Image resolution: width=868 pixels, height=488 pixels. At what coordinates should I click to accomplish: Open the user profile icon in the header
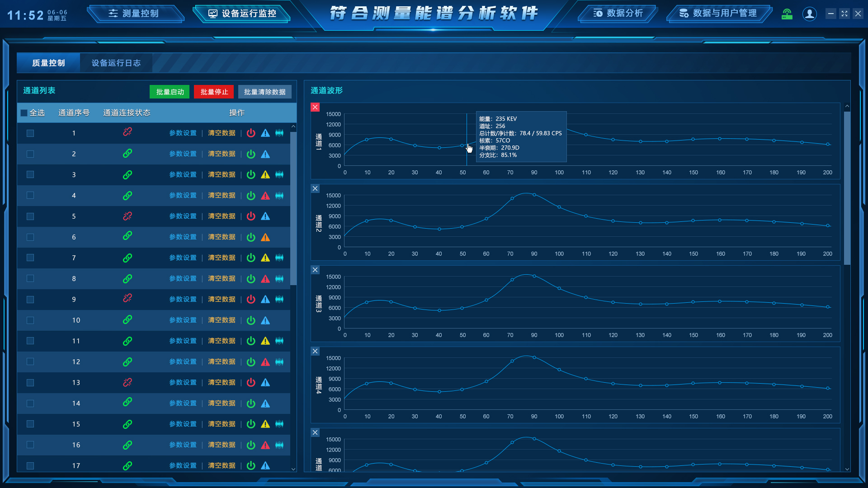[809, 14]
